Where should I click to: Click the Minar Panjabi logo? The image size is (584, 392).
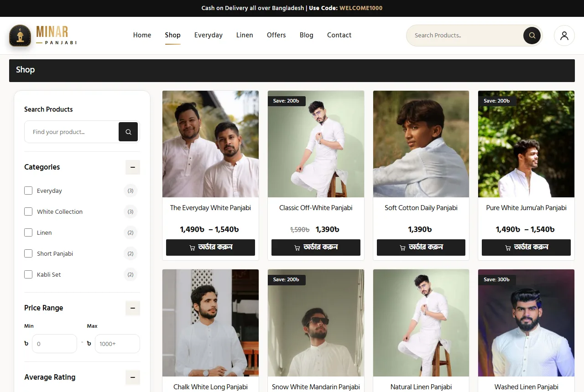(43, 36)
